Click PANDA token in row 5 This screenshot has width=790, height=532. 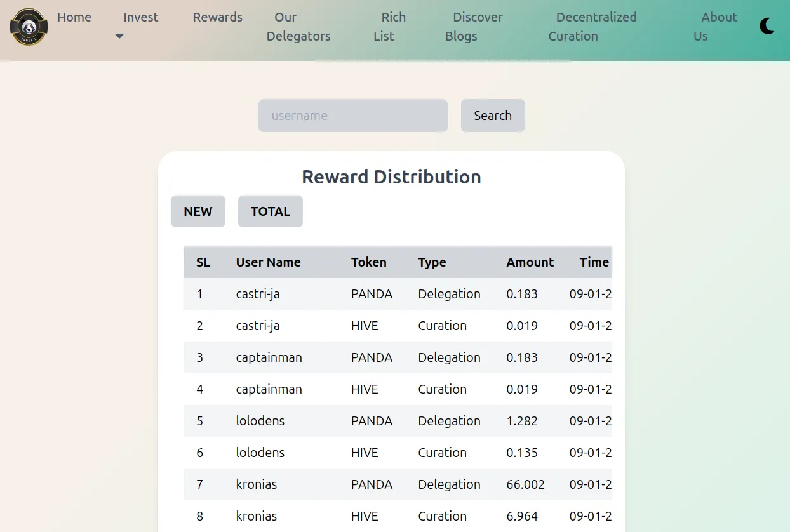(372, 421)
